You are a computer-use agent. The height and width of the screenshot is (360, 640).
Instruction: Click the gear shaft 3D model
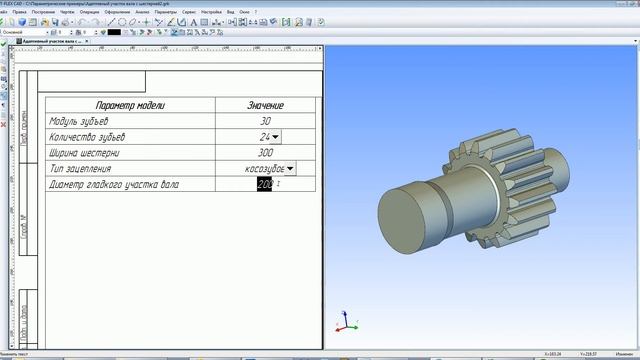click(473, 192)
